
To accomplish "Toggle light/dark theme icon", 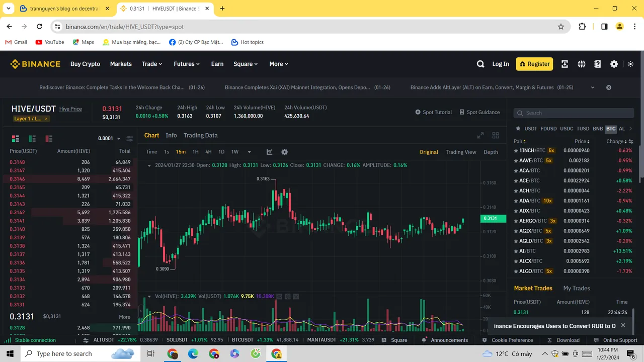I will pyautogui.click(x=630, y=64).
